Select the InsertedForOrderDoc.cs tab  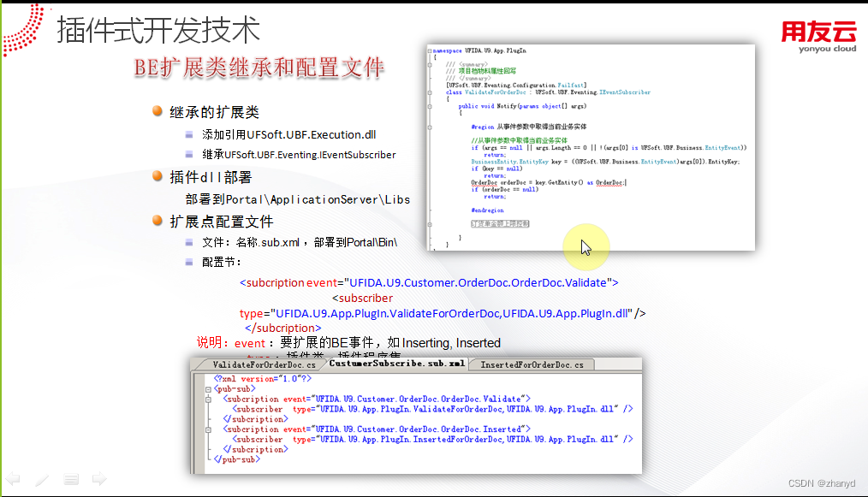tap(539, 364)
